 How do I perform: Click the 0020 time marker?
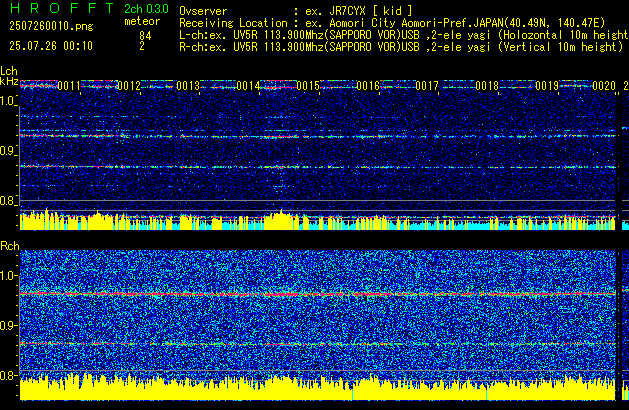[604, 86]
